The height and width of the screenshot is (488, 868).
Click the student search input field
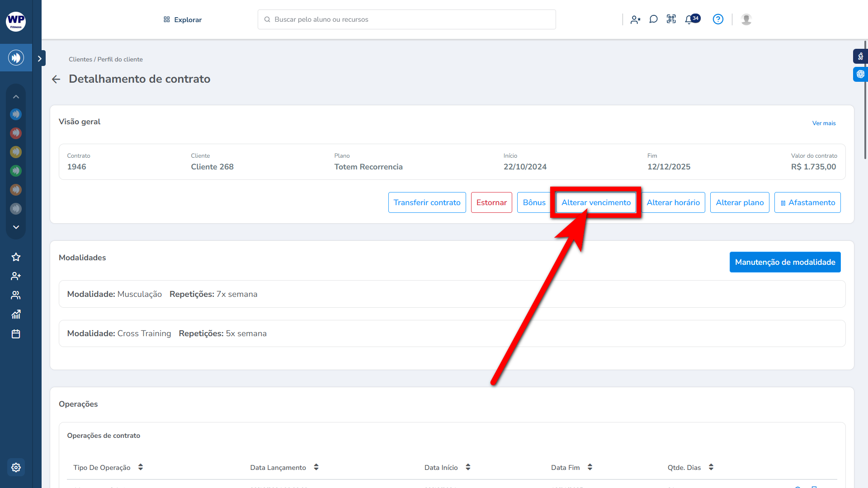pyautogui.click(x=407, y=19)
